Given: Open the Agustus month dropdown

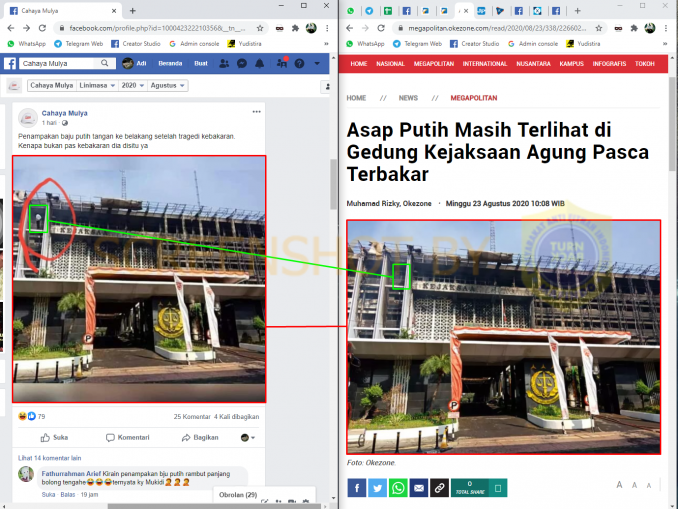Looking at the screenshot, I should [x=167, y=86].
